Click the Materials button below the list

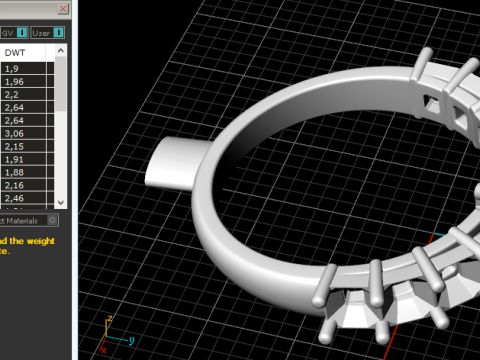[29, 221]
